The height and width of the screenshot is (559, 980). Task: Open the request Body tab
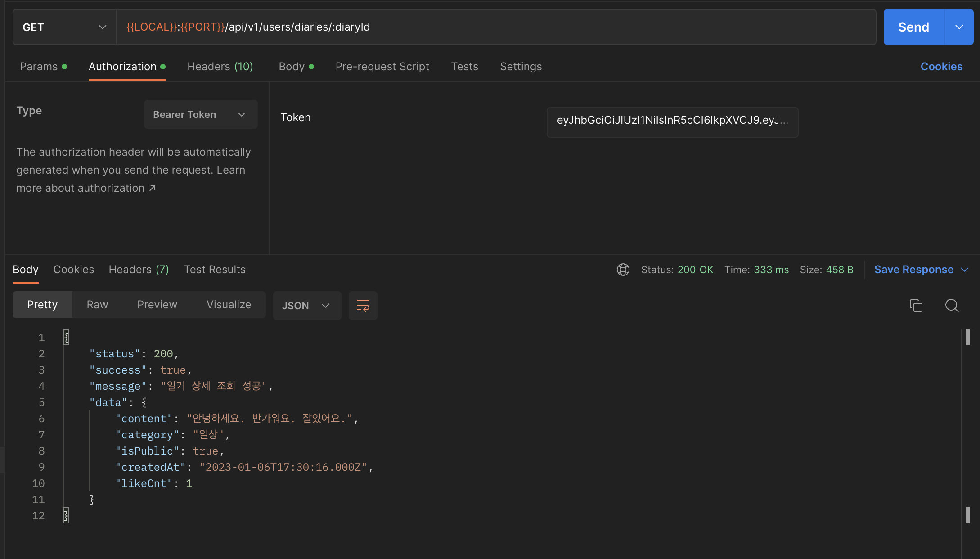[x=296, y=67]
